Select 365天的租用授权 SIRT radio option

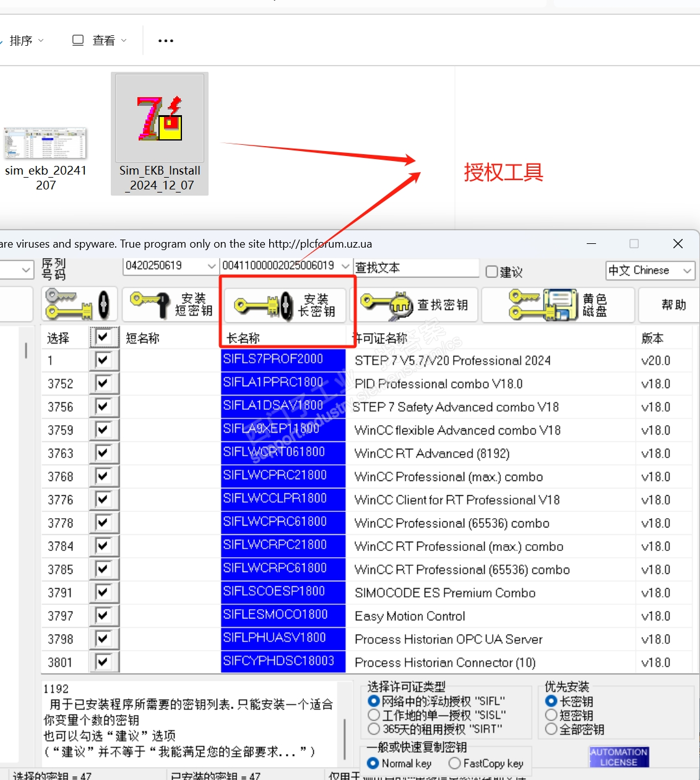click(373, 729)
